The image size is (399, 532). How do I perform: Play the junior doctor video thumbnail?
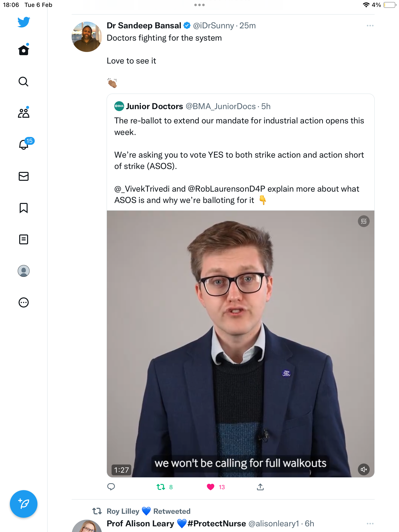(240, 344)
